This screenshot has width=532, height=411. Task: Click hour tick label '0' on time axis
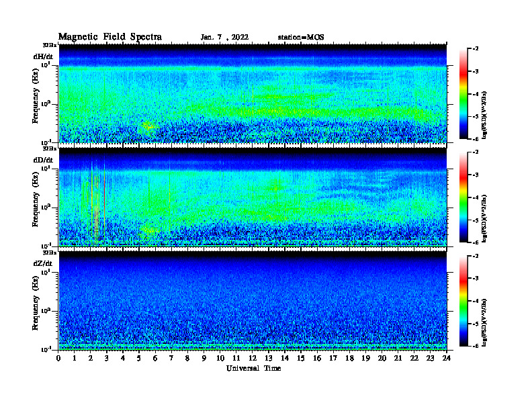click(x=58, y=358)
